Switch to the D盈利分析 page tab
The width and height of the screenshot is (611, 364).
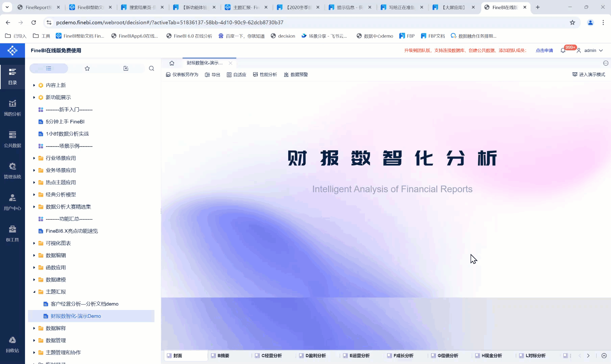(x=313, y=356)
